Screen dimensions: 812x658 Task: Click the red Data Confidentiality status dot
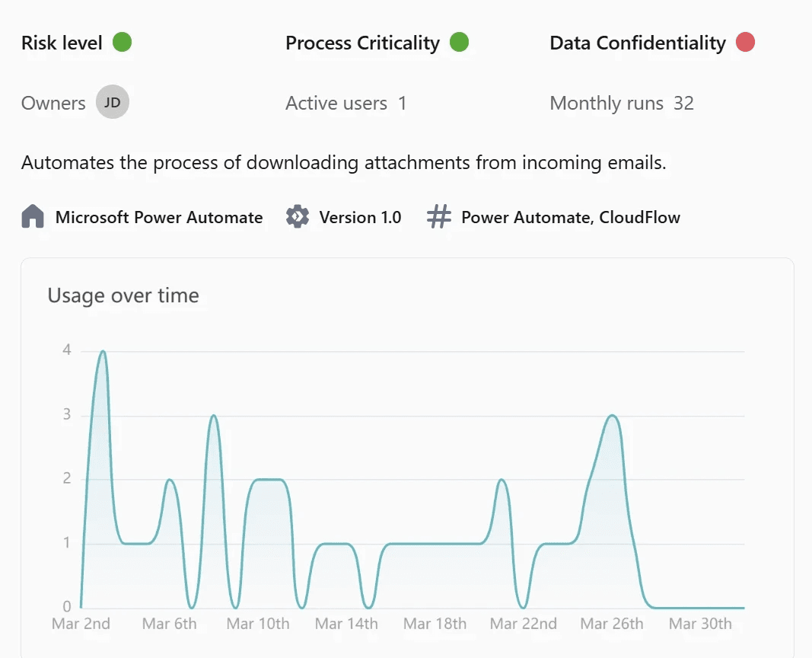745,42
